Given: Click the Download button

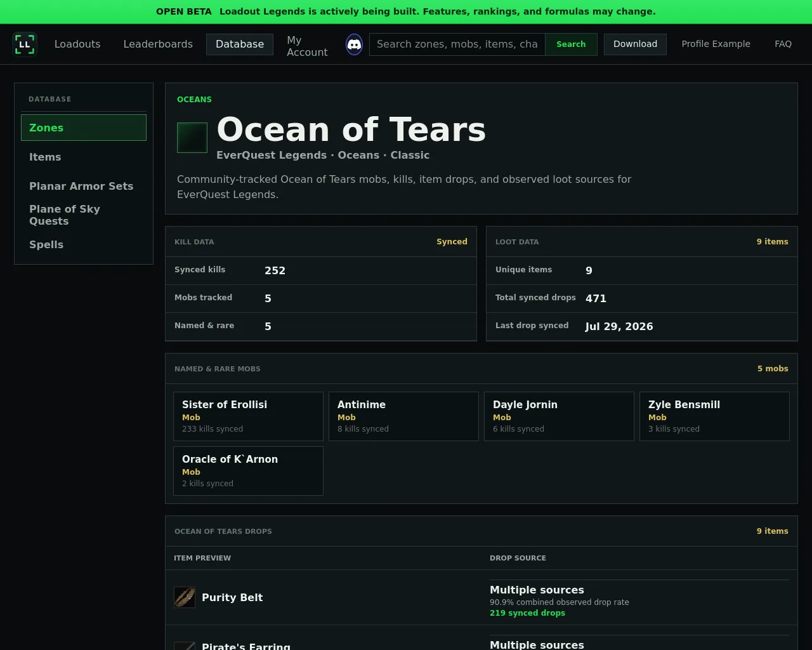Looking at the screenshot, I should click(x=635, y=44).
